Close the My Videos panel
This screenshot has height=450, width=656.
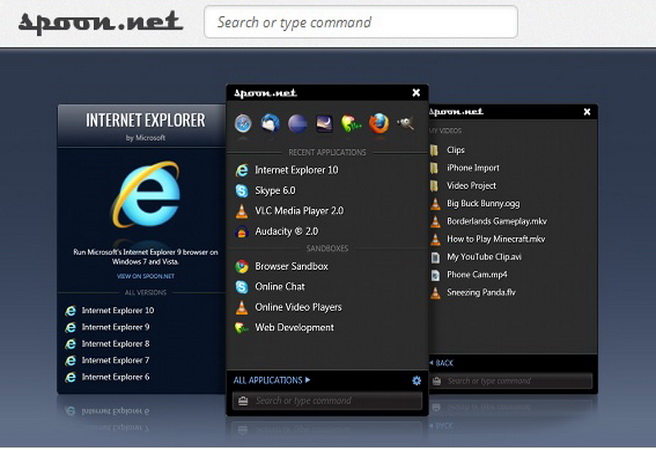(587, 112)
